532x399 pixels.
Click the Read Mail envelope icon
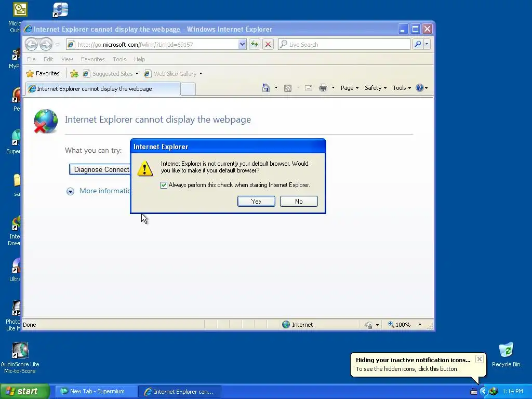(x=309, y=88)
